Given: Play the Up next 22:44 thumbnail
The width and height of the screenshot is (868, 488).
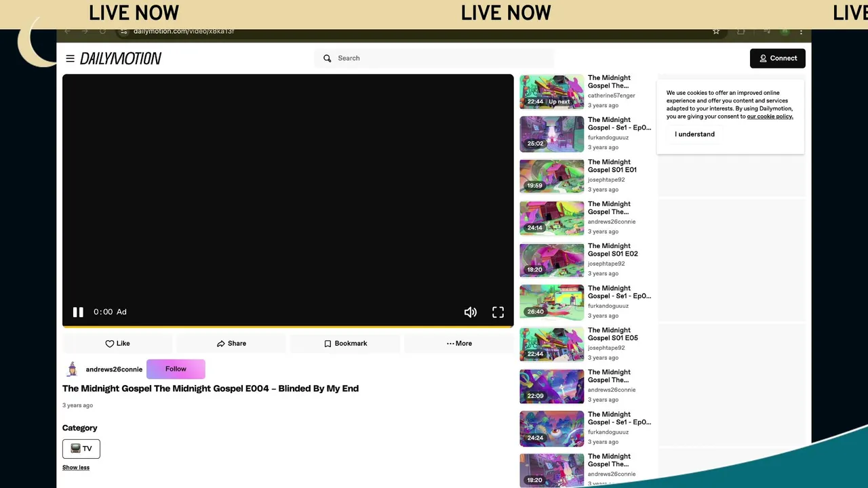Looking at the screenshot, I should coord(551,91).
